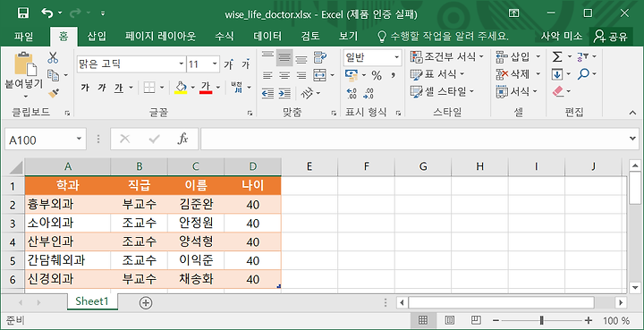Screen dimensions: 644x330
Task: Open Sort and Filter icon
Action: click(x=583, y=56)
